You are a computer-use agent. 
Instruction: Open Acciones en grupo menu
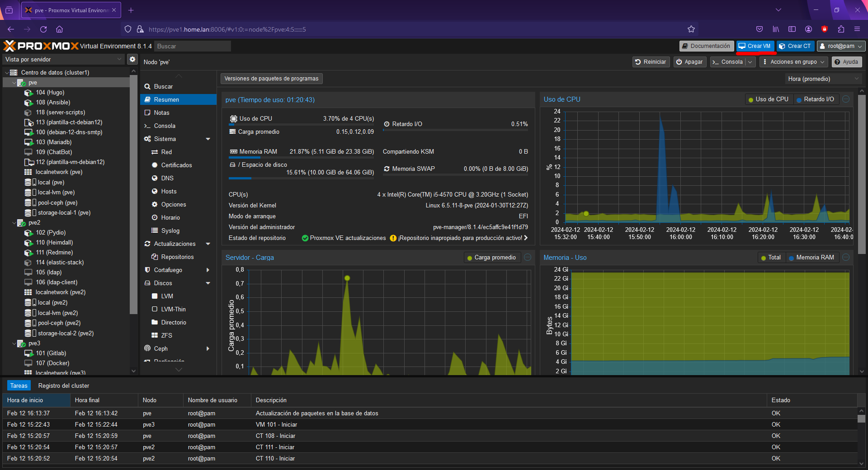coord(793,62)
